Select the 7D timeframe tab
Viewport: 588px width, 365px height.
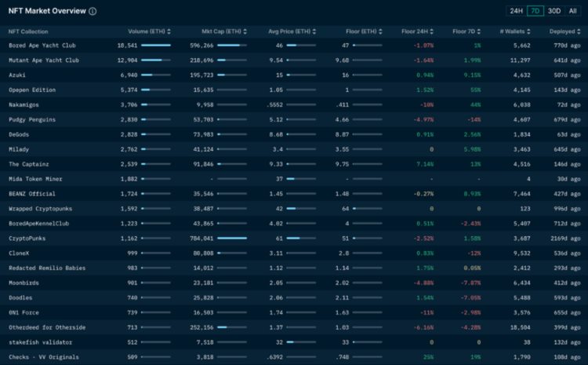(x=535, y=11)
